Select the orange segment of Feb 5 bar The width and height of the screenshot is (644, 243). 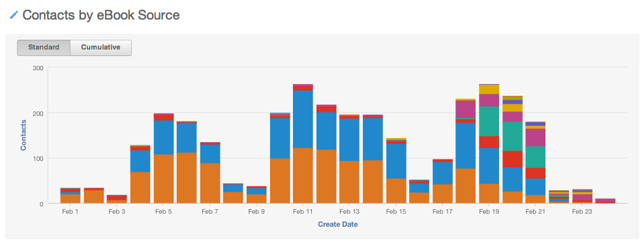164,179
